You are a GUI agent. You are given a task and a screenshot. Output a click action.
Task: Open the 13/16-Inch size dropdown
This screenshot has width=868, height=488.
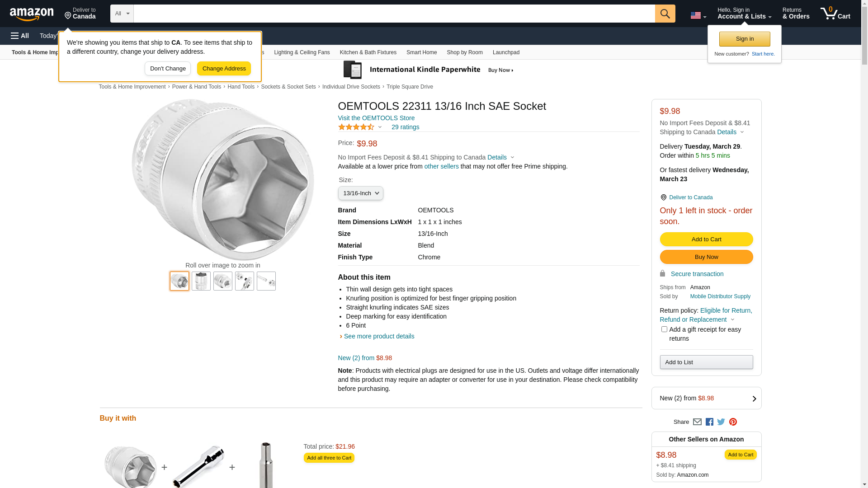[x=360, y=193]
